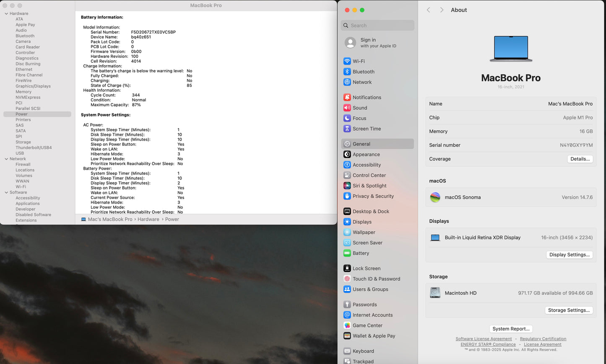Go back using the back arrow

[x=428, y=10]
